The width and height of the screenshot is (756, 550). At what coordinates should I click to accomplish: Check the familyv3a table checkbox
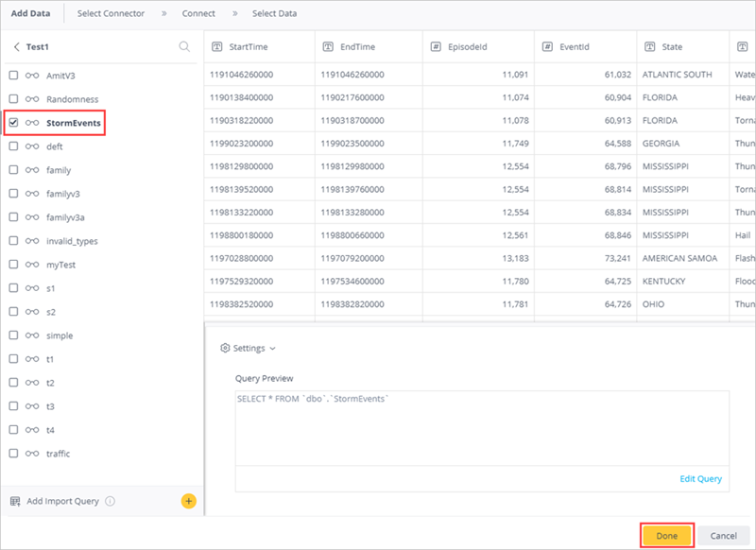tap(13, 217)
